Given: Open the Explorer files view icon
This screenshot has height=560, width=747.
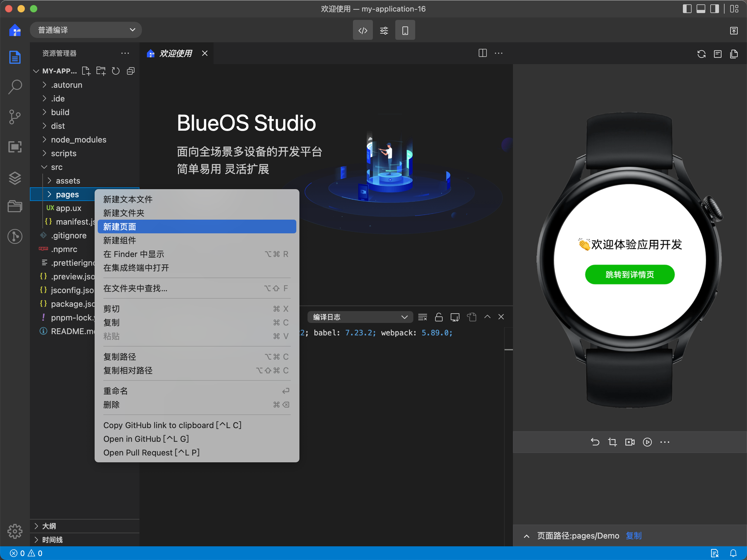Looking at the screenshot, I should pyautogui.click(x=15, y=57).
